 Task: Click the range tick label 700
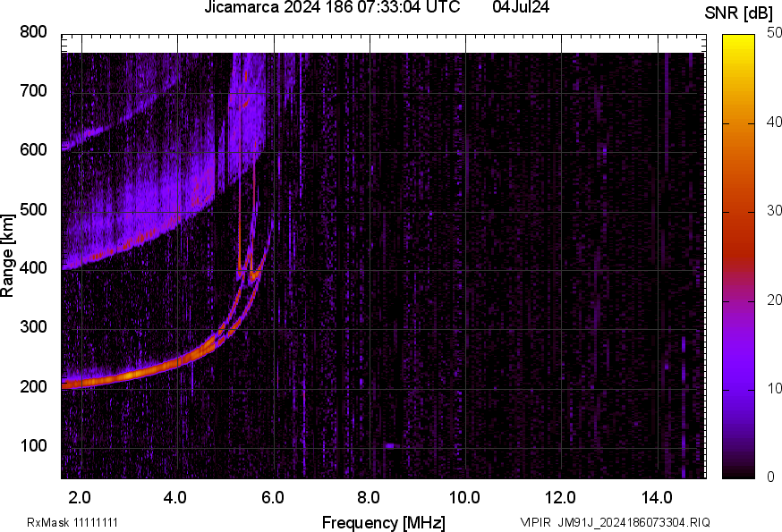[33, 91]
